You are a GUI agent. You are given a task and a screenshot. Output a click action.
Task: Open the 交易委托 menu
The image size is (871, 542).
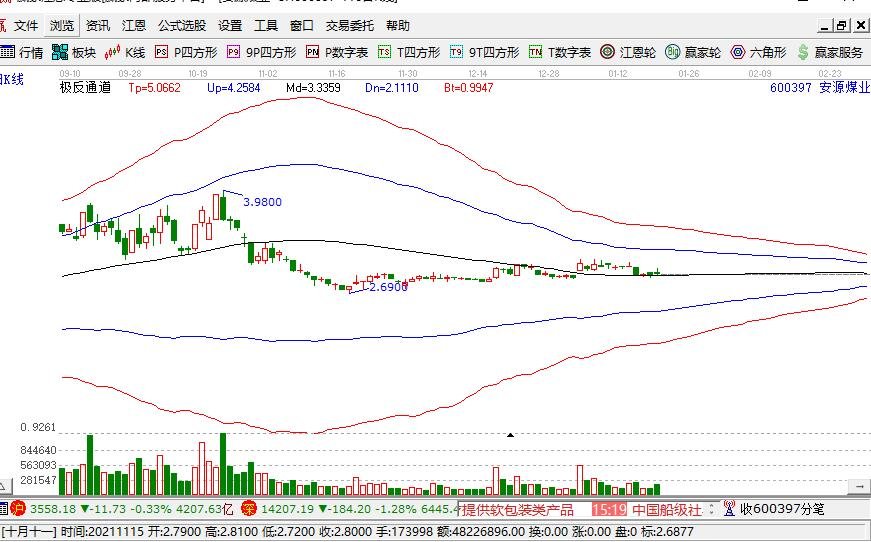tap(350, 26)
